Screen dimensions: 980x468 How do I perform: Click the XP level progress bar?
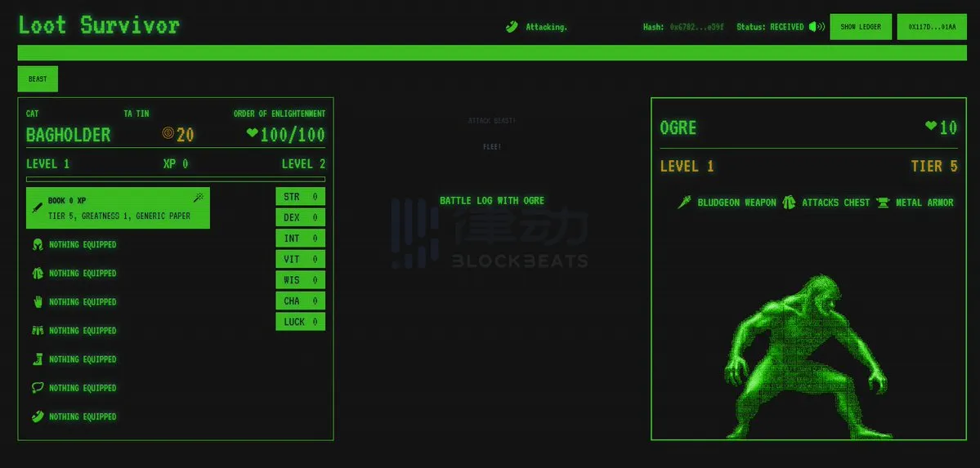pos(176,180)
